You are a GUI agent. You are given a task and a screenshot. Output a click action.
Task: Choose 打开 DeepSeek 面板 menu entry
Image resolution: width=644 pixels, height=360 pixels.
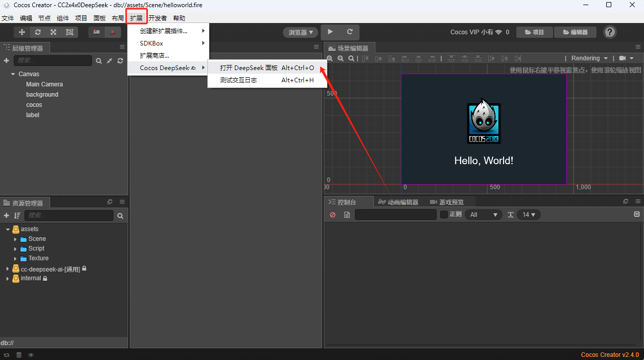[267, 67]
